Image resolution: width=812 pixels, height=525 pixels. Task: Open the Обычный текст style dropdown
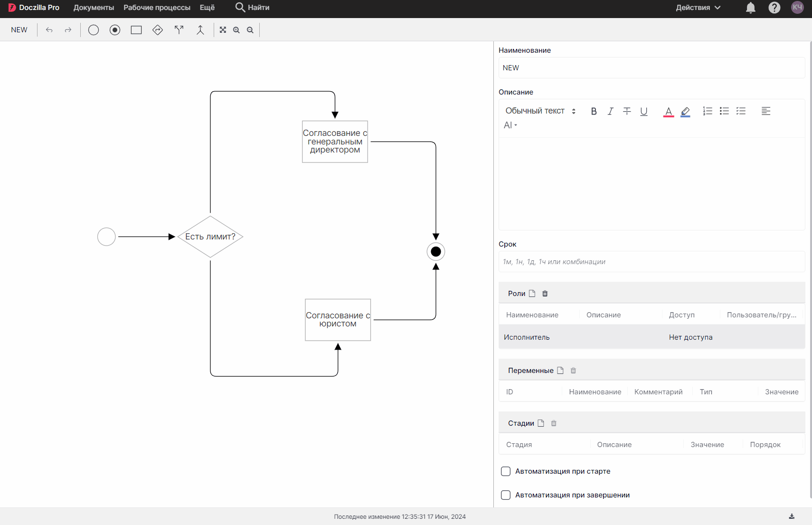540,111
